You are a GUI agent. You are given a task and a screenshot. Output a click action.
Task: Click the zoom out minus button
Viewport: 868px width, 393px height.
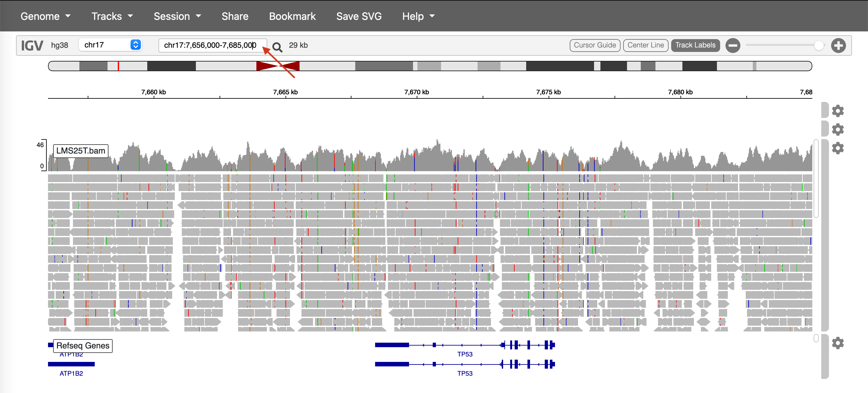tap(733, 45)
